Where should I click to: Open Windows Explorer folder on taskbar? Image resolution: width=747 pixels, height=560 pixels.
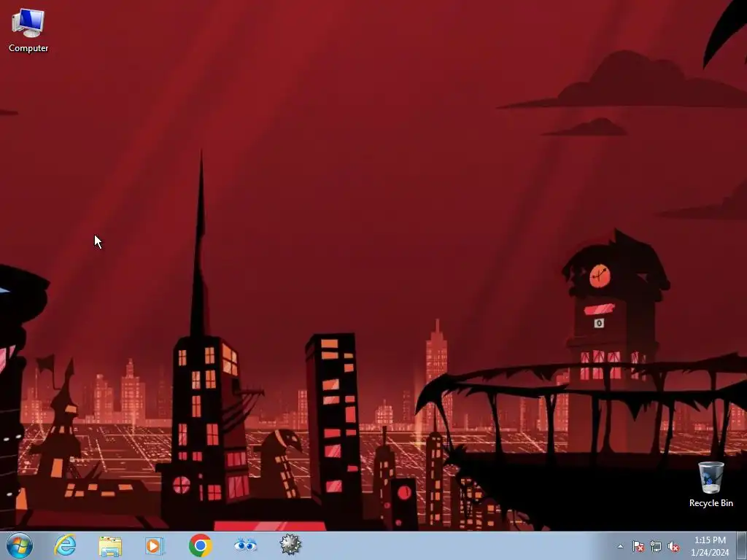pyautogui.click(x=110, y=546)
